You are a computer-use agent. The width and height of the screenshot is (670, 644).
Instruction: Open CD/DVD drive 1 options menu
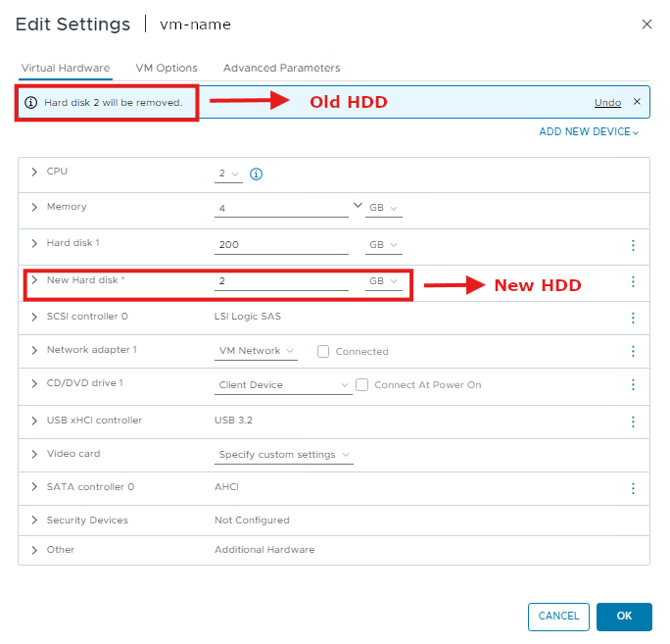coord(633,385)
